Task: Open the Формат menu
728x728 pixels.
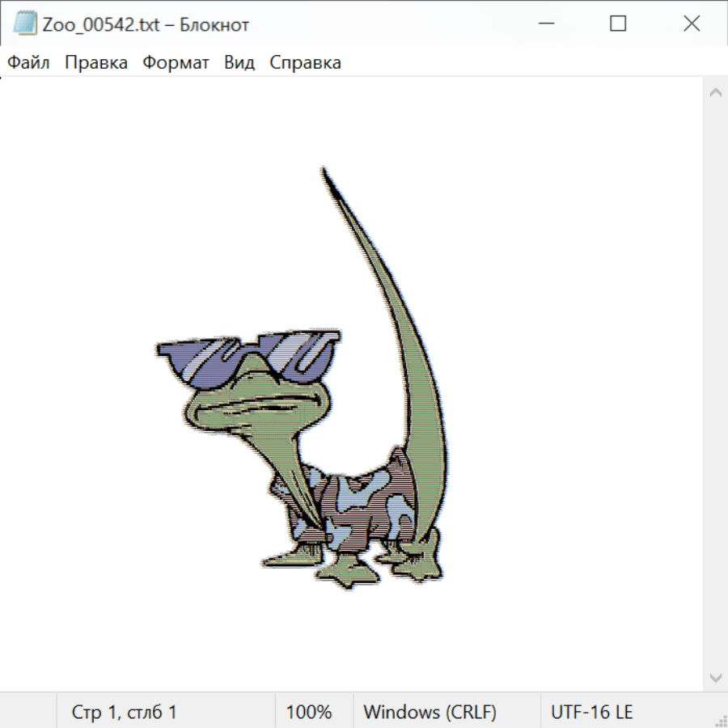Action: tap(176, 63)
